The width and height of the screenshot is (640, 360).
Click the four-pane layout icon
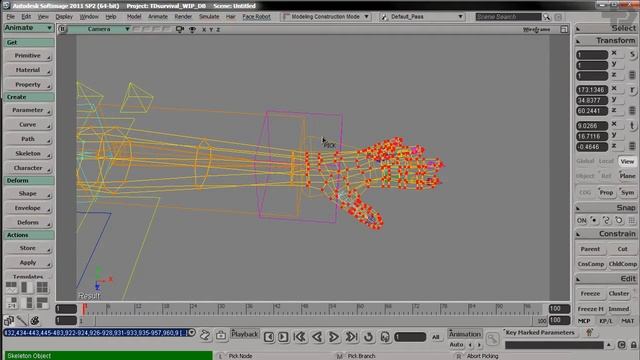42,287
